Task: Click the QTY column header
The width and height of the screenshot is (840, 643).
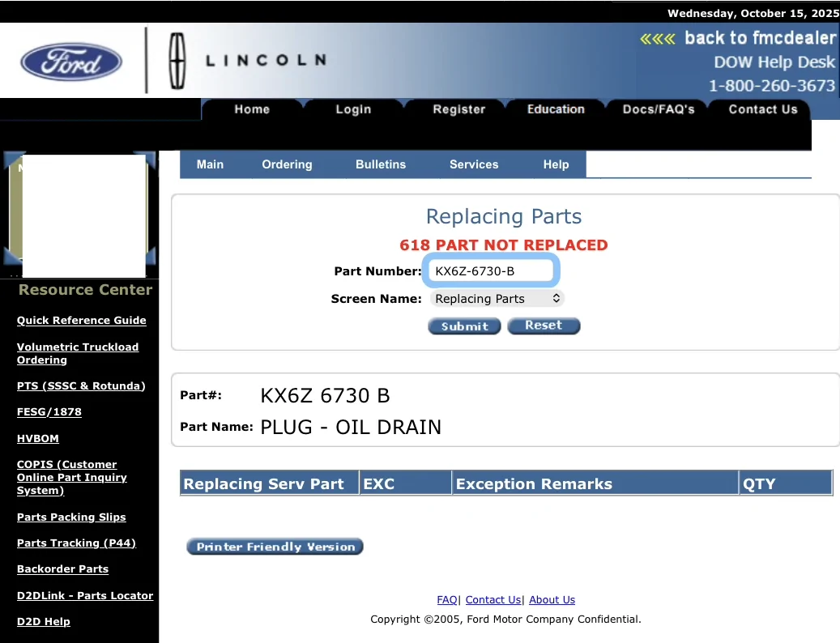Action: [x=786, y=483]
